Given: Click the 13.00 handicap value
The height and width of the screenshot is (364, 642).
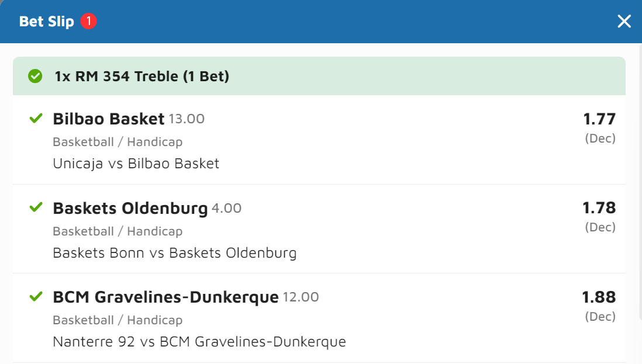Looking at the screenshot, I should (x=187, y=119).
